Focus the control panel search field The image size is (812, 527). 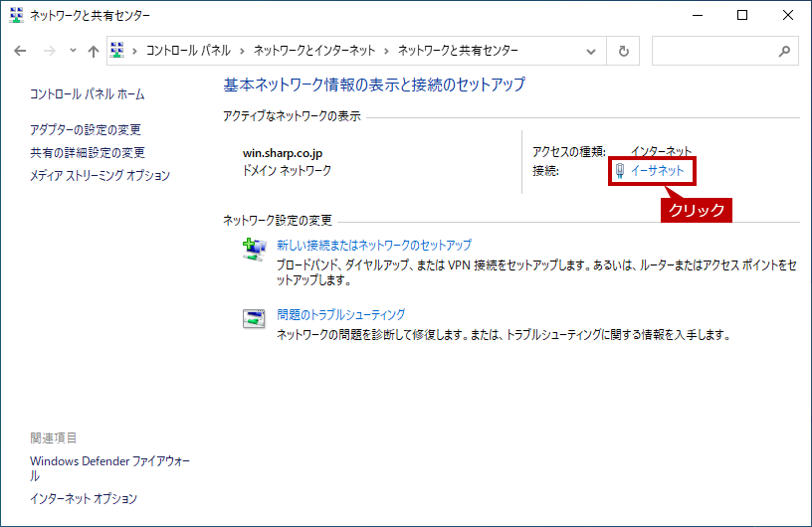tap(725, 51)
